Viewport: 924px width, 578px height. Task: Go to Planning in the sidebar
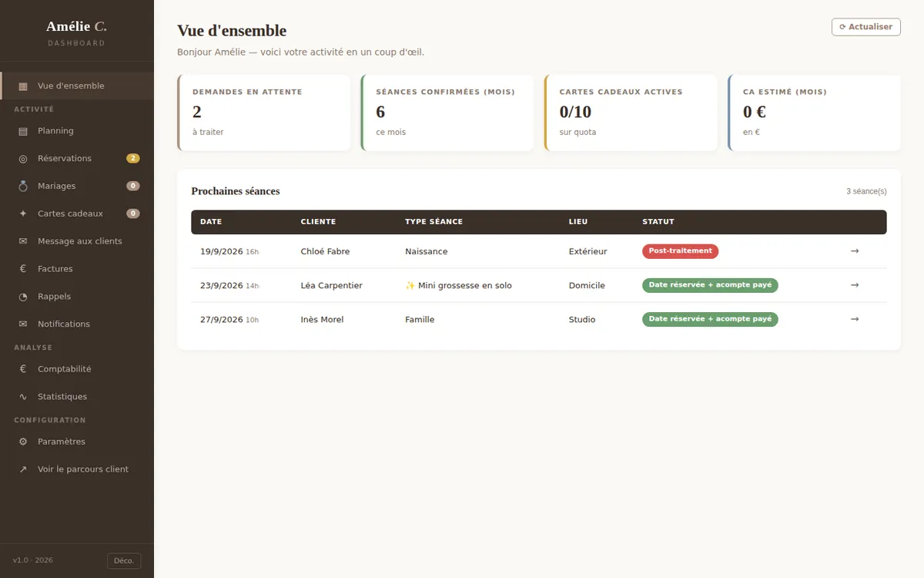(77, 131)
